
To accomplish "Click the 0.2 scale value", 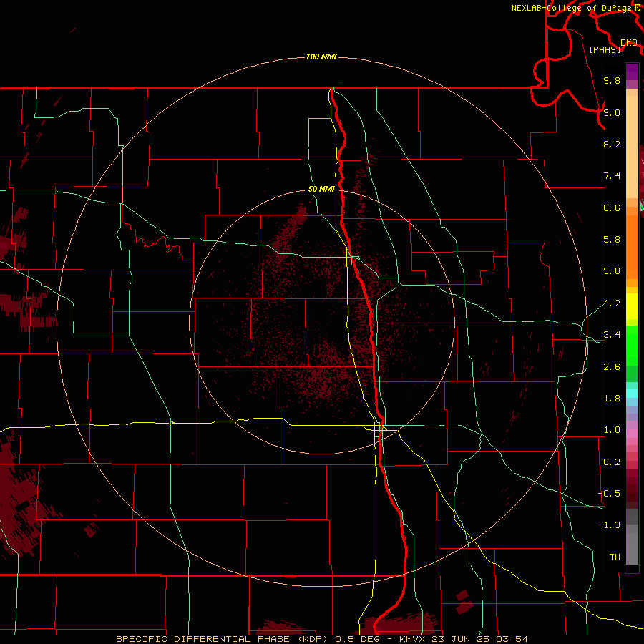I will coord(612,462).
